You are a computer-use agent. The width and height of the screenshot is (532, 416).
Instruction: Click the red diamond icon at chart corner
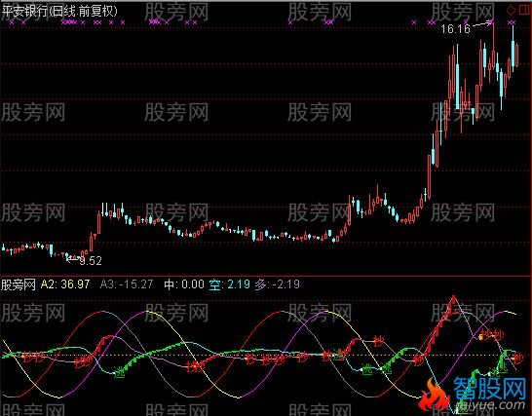511,11
